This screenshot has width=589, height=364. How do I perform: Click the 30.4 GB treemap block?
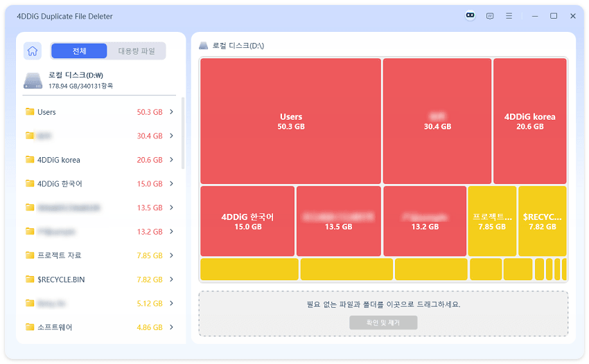pos(437,121)
